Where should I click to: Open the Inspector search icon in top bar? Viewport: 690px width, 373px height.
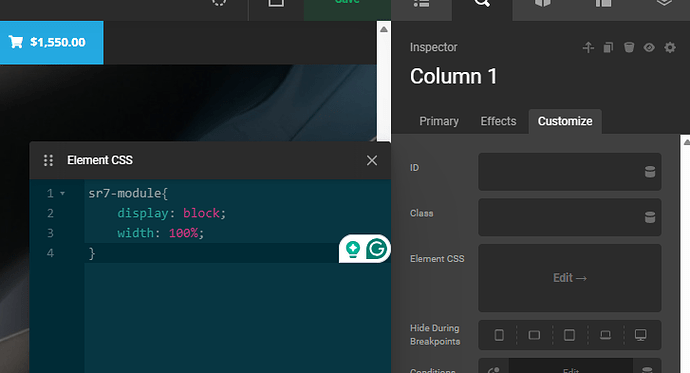coord(482,4)
